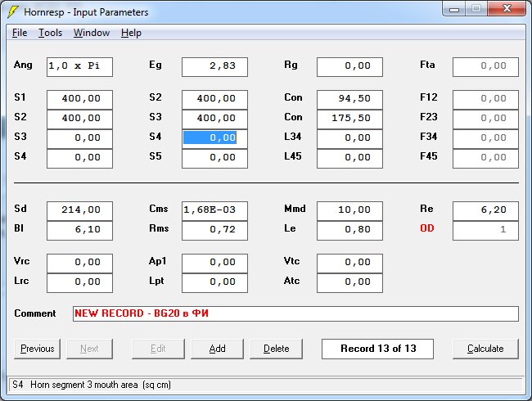Open the Window menu
Screen dimensions: 532x401
92,33
